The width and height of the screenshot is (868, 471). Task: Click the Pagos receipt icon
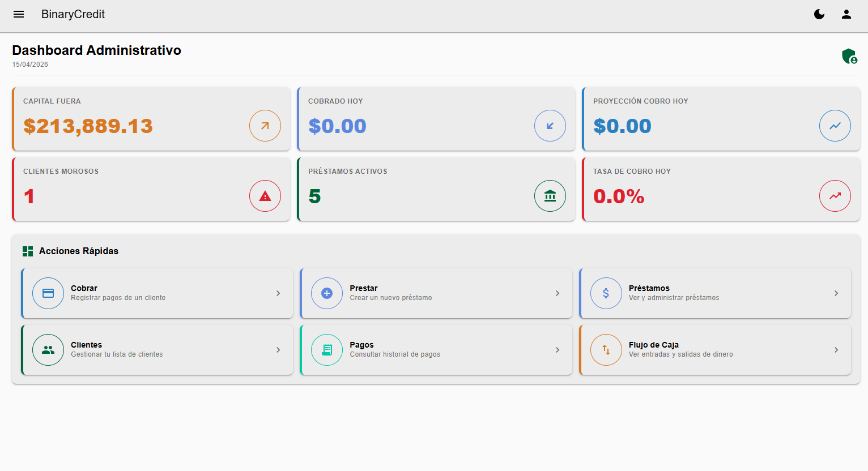(x=327, y=350)
